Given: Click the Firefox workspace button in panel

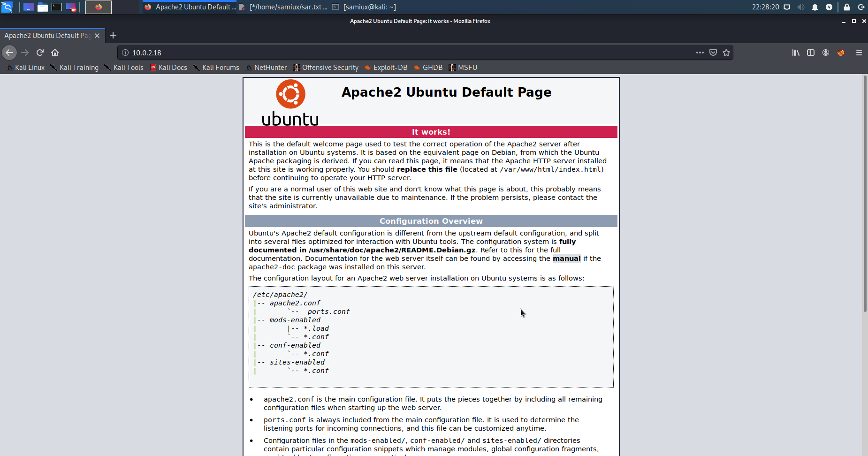Looking at the screenshot, I should click(99, 7).
